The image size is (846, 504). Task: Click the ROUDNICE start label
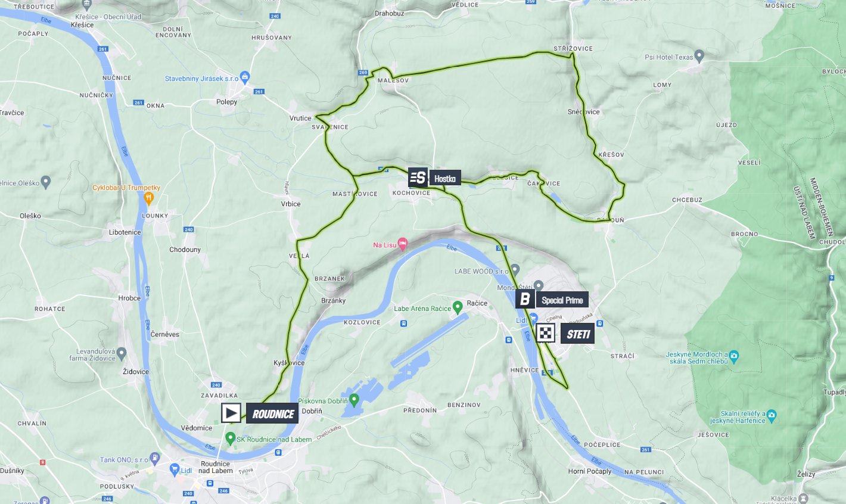[x=272, y=413]
